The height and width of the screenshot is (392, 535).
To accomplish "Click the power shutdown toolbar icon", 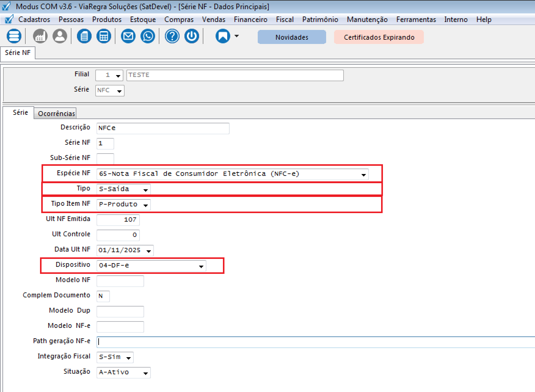I will click(x=192, y=36).
